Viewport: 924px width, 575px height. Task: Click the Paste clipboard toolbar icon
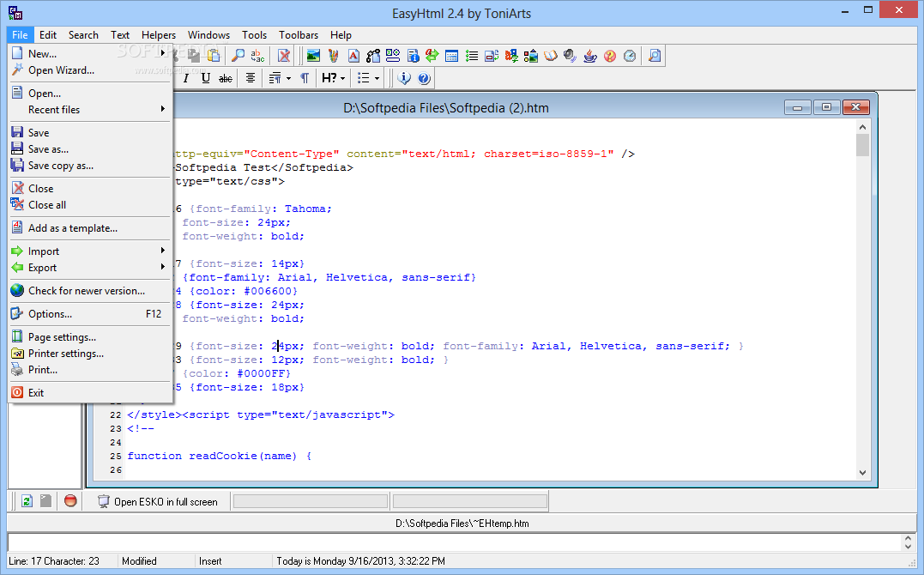pyautogui.click(x=214, y=56)
